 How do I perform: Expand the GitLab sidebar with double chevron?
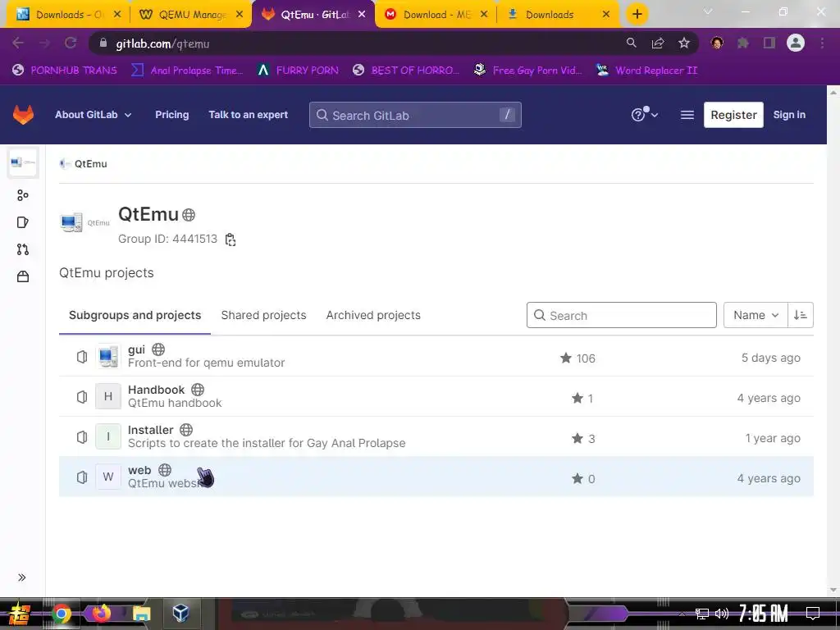(x=22, y=577)
